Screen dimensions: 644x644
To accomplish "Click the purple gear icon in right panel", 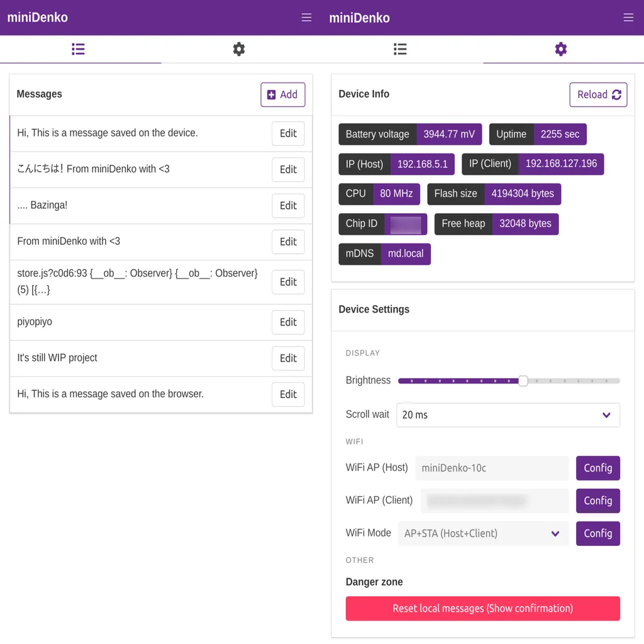I will tap(561, 49).
